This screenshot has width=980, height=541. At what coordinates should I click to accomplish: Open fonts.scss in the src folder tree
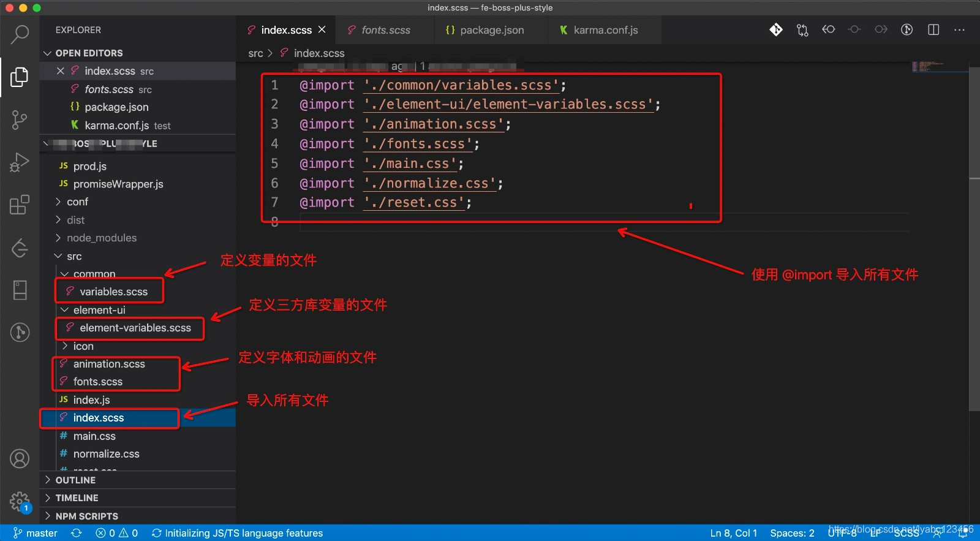[x=138, y=382]
